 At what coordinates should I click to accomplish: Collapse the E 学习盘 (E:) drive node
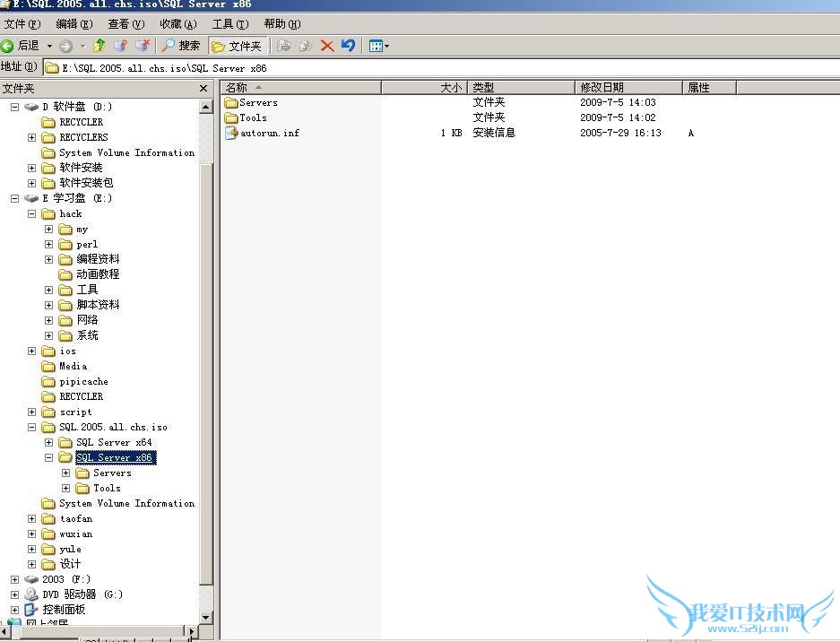tap(15, 199)
